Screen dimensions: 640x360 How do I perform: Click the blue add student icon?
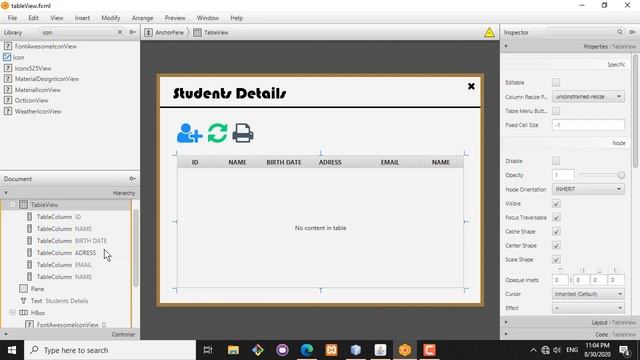[x=189, y=133]
